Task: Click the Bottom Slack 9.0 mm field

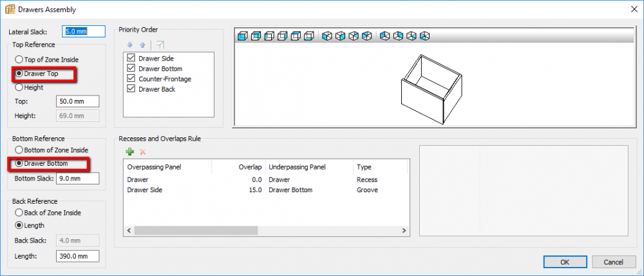Action: pyautogui.click(x=78, y=179)
